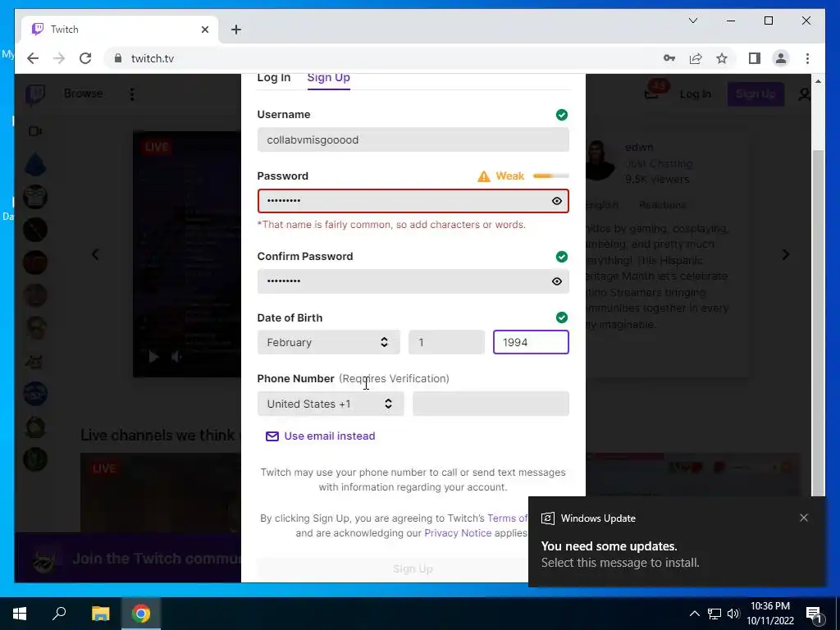Click the Password input field
This screenshot has width=840, height=630.
point(413,201)
